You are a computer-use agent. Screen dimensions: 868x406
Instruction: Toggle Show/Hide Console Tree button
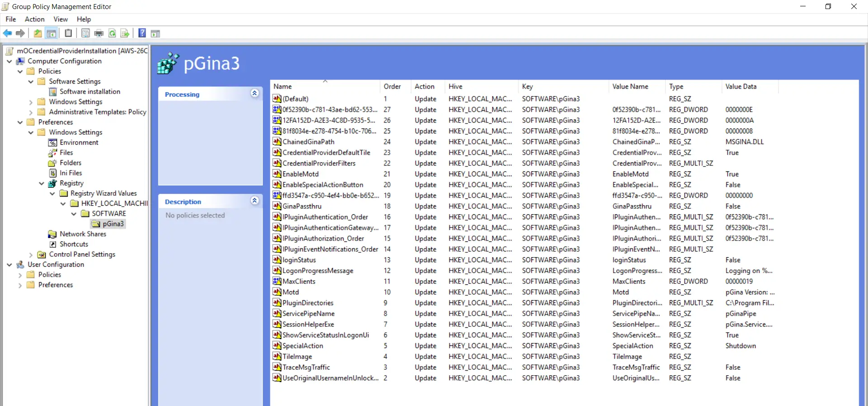52,33
